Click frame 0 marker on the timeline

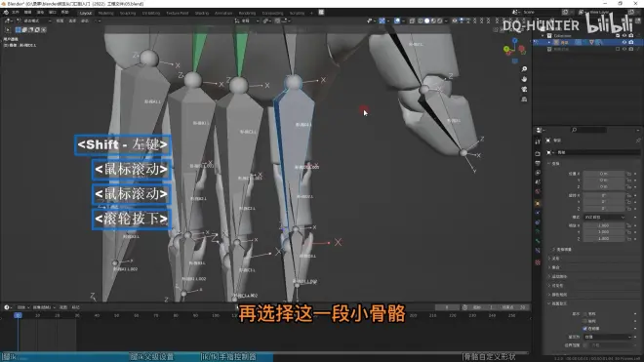(18, 315)
